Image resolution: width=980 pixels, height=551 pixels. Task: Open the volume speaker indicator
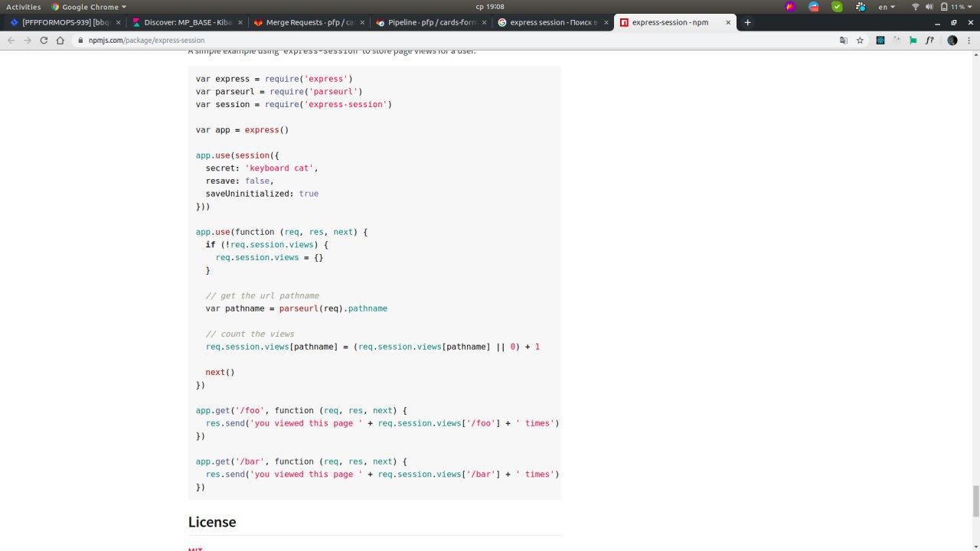click(929, 7)
